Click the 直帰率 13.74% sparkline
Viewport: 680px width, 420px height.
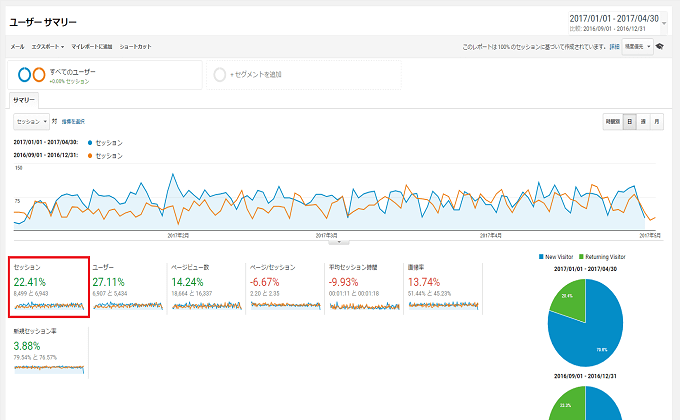click(443, 306)
